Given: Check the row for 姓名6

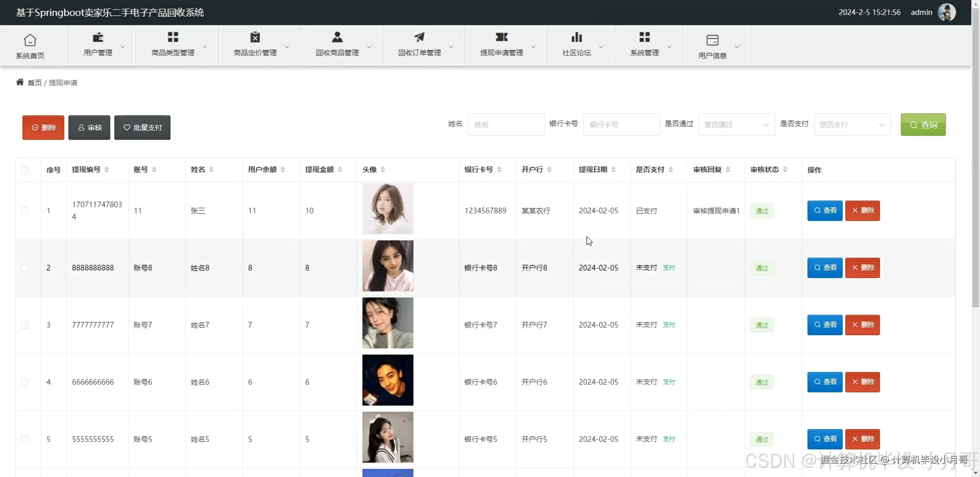Looking at the screenshot, I should (x=24, y=382).
